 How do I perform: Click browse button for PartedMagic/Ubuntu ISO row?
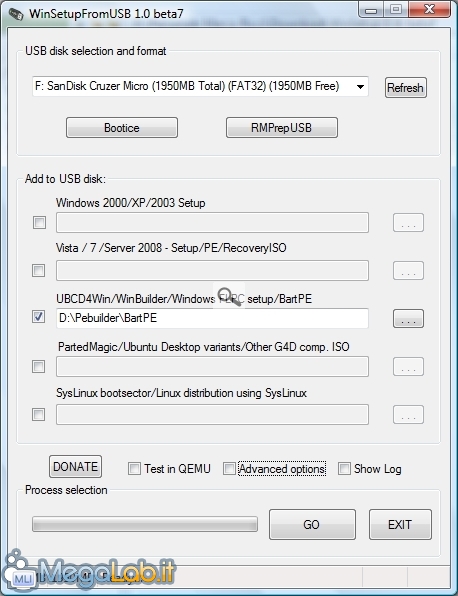pyautogui.click(x=408, y=366)
